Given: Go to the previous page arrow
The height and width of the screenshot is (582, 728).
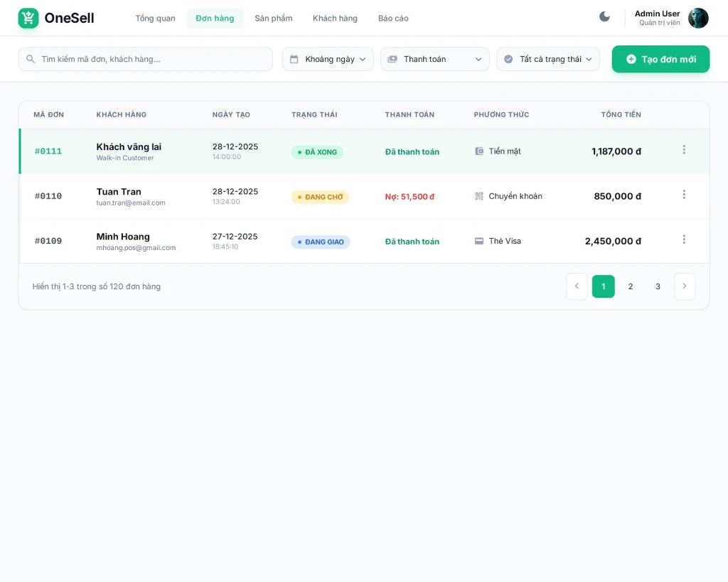Looking at the screenshot, I should tap(577, 286).
